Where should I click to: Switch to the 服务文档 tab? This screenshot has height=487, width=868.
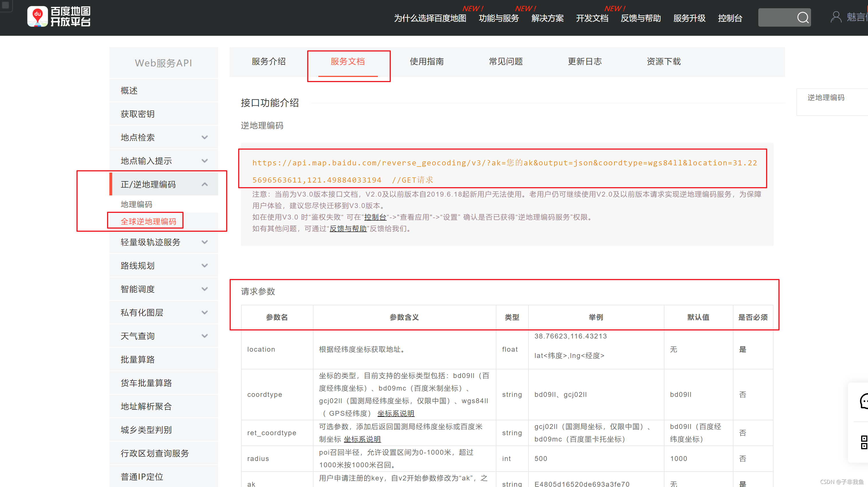point(348,62)
